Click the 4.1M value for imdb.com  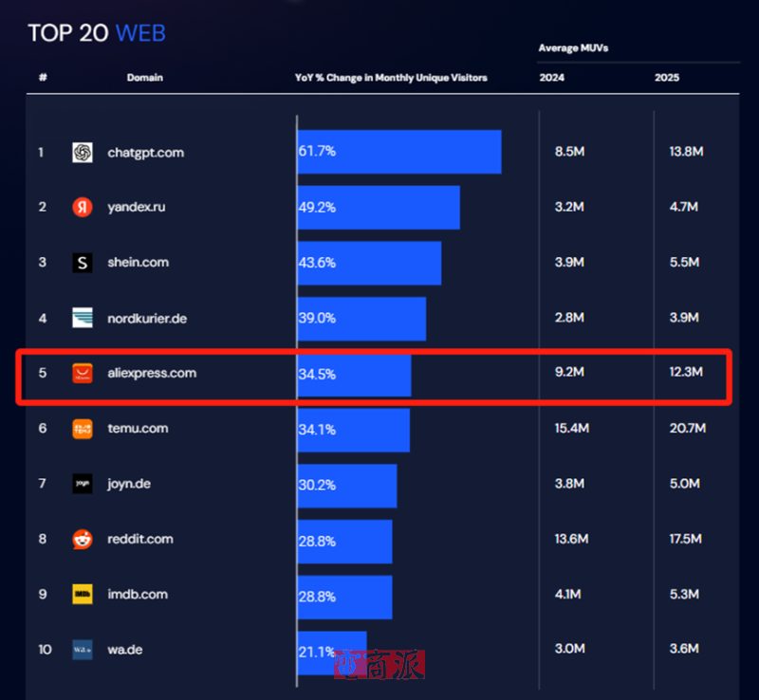point(567,594)
